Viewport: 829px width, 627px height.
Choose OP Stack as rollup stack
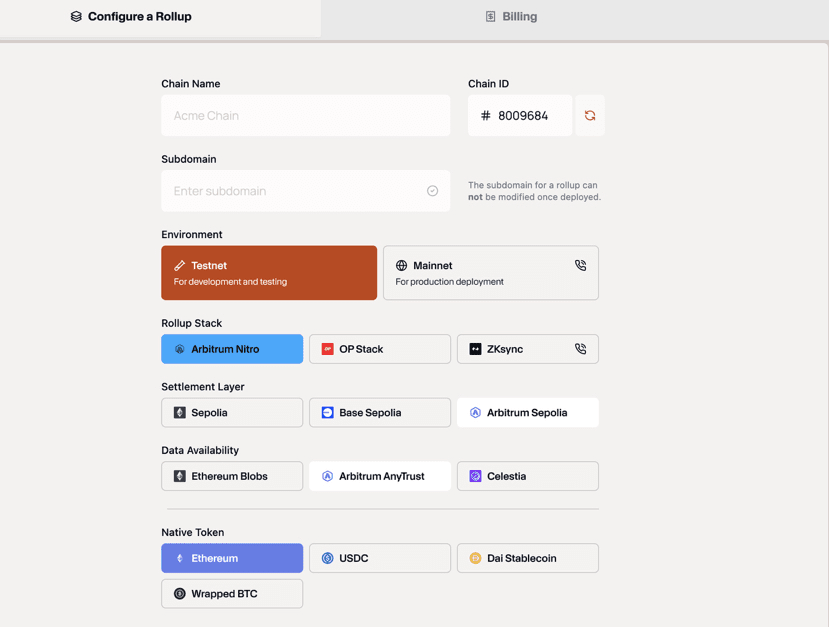click(379, 349)
